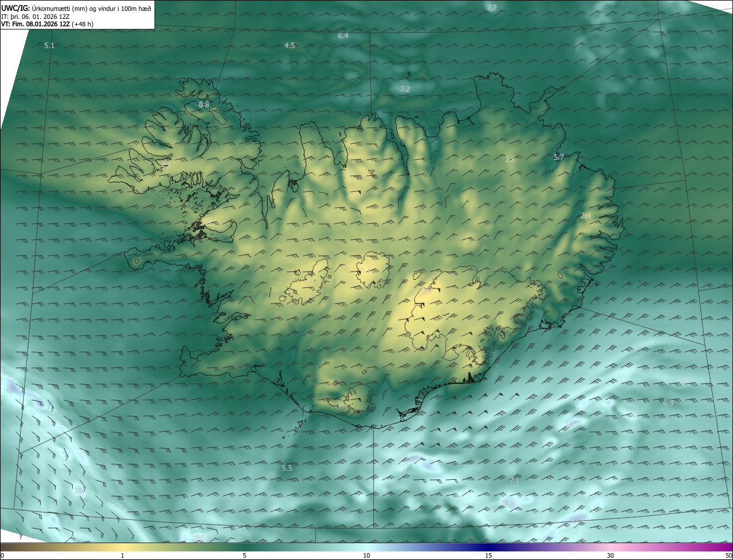
Task: Click the 5.1 value label on the map
Action: tap(49, 45)
